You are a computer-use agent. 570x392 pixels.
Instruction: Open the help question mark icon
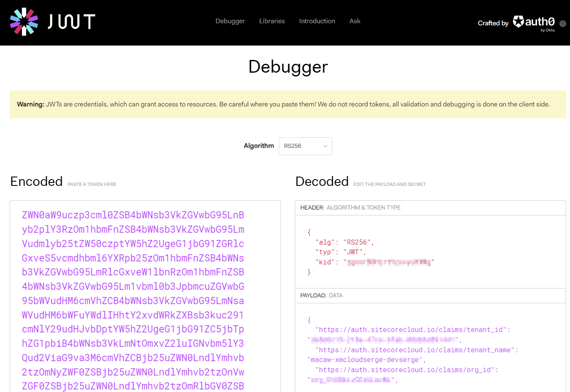(x=562, y=24)
